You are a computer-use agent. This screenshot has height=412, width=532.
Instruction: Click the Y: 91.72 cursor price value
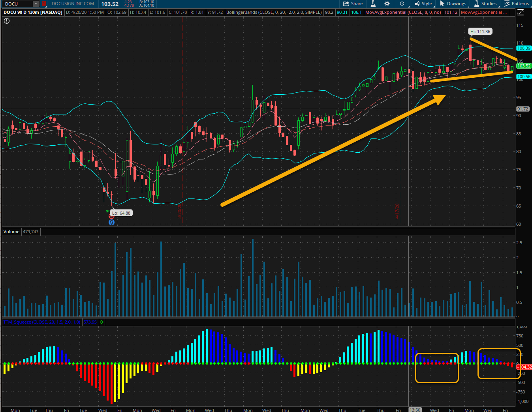(x=215, y=12)
